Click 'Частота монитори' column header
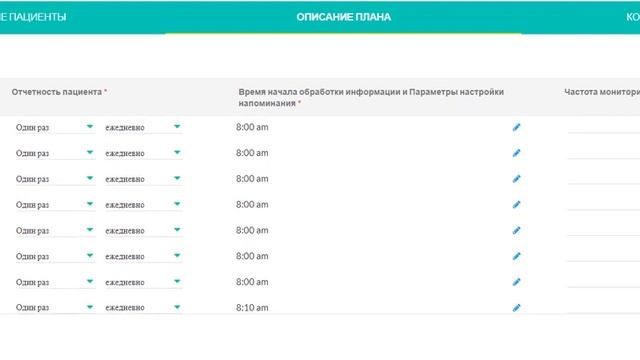Viewport: 640px width, 360px height. click(x=602, y=92)
